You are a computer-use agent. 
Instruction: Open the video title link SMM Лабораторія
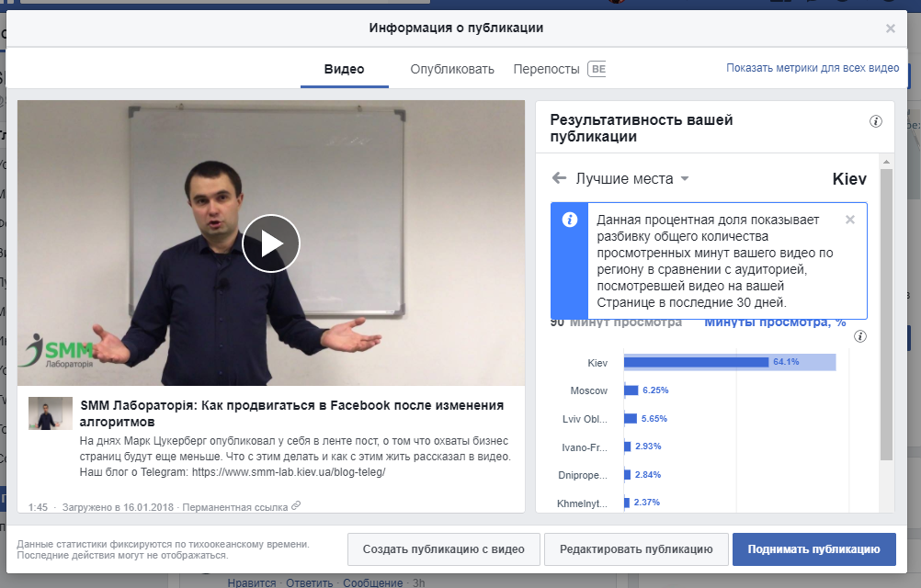(291, 413)
